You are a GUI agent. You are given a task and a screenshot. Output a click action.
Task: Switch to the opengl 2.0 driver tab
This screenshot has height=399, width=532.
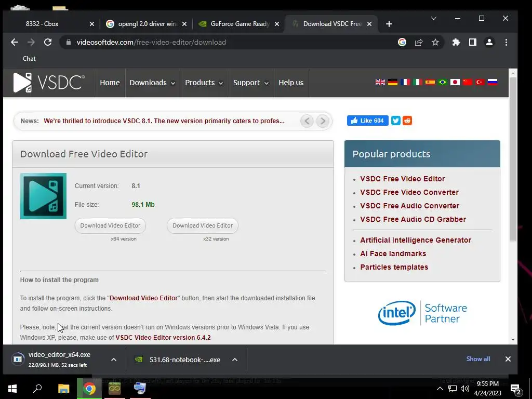pos(146,24)
